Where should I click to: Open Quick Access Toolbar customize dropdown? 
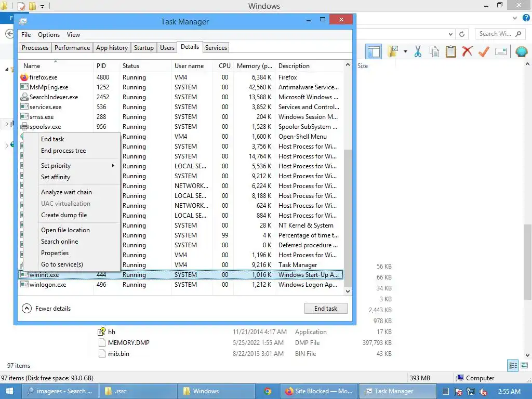43,6
